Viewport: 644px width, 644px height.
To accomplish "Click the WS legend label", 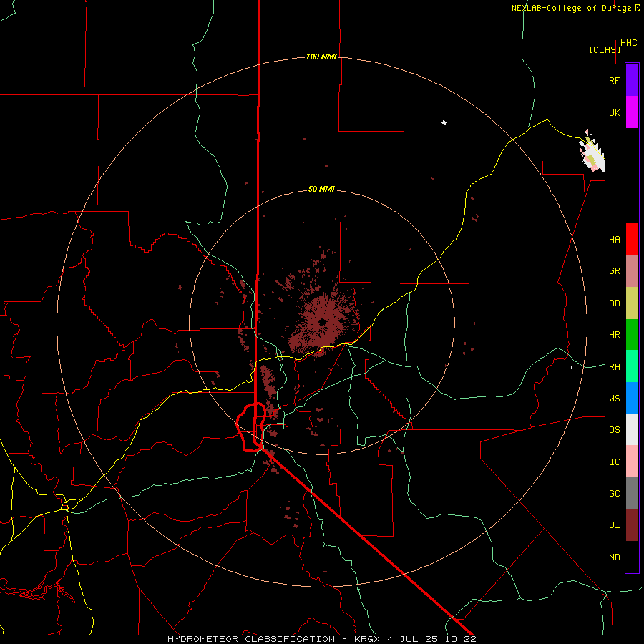I will (615, 398).
